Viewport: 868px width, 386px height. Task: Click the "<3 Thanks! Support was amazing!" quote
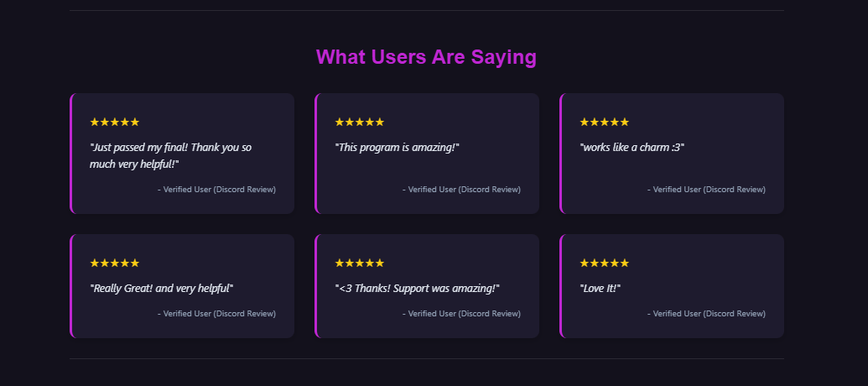tap(417, 289)
